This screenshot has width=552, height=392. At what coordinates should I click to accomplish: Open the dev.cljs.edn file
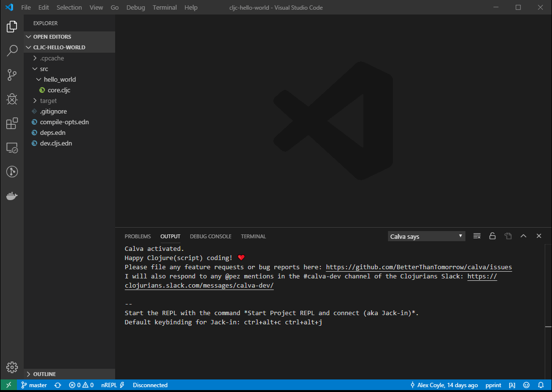point(69,143)
